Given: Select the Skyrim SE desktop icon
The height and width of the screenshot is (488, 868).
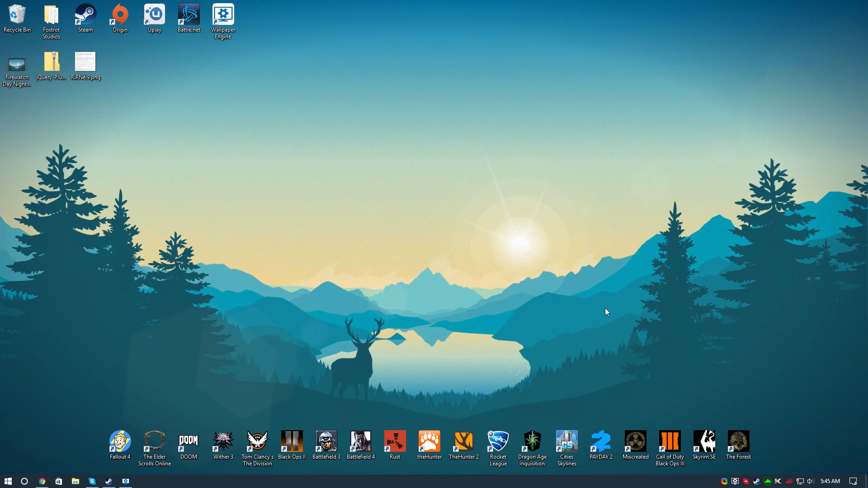Looking at the screenshot, I should click(704, 441).
